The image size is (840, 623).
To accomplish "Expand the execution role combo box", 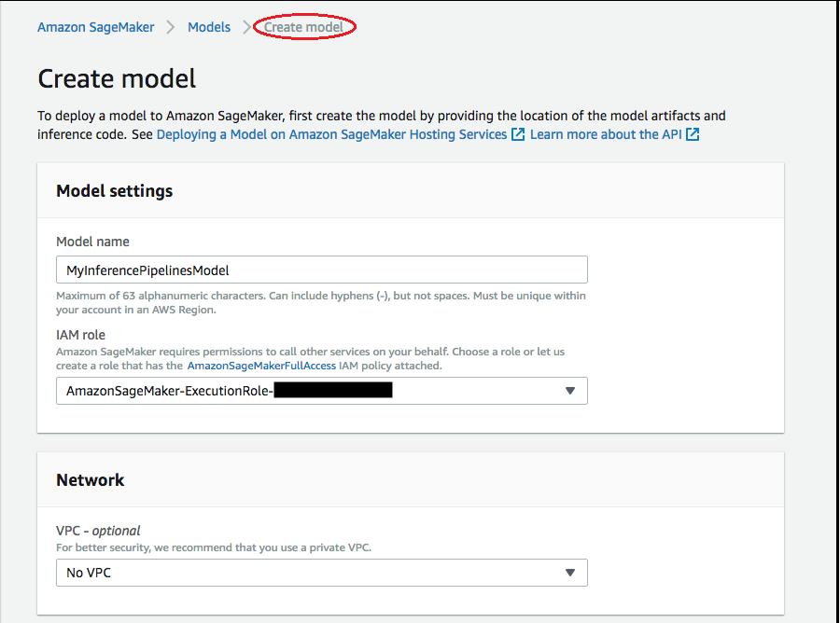I will pos(321,391).
